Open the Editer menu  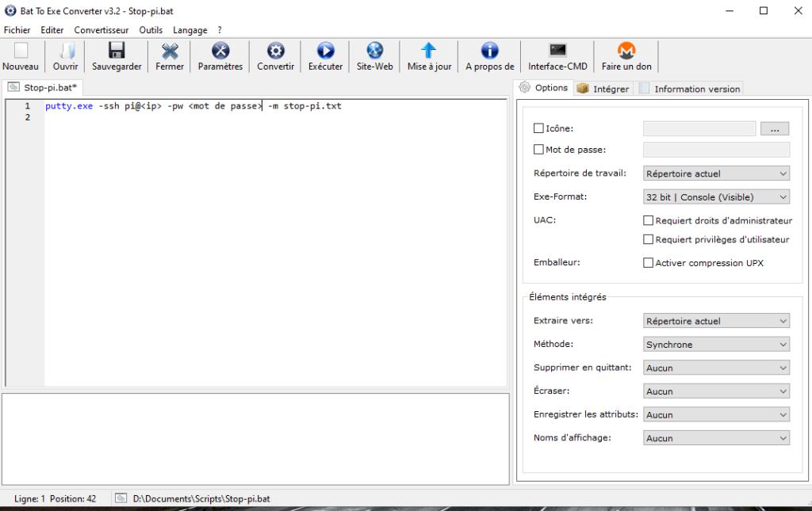[52, 30]
